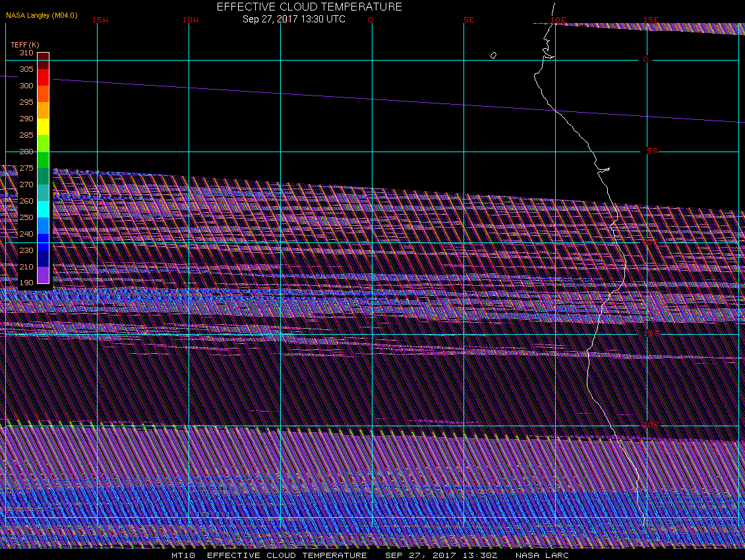745x560 pixels.
Task: Click the 15E longitude label
Action: (651, 20)
